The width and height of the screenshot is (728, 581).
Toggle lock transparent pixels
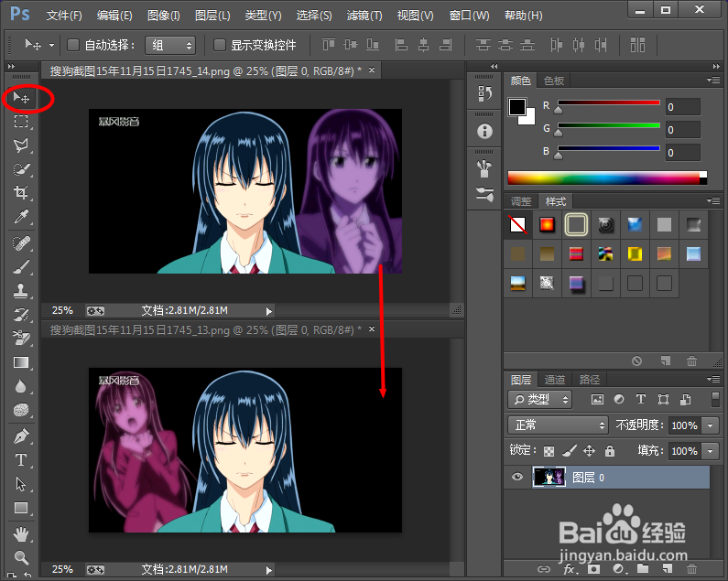549,450
